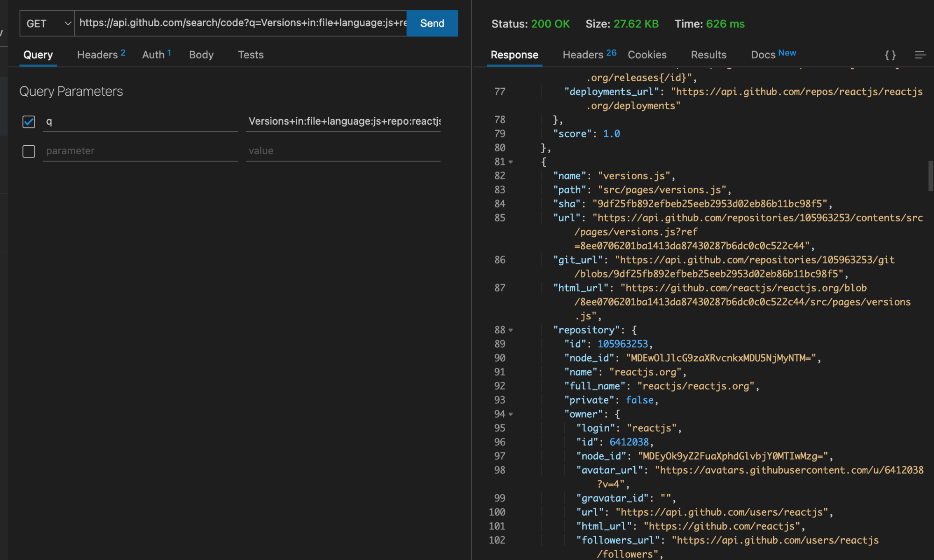934x560 pixels.
Task: Open the Body tab
Action: 201,55
